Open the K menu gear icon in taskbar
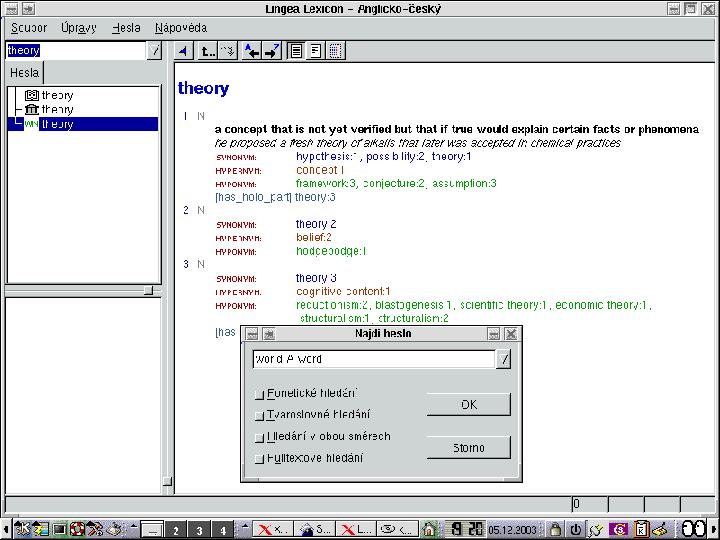 tap(22, 529)
